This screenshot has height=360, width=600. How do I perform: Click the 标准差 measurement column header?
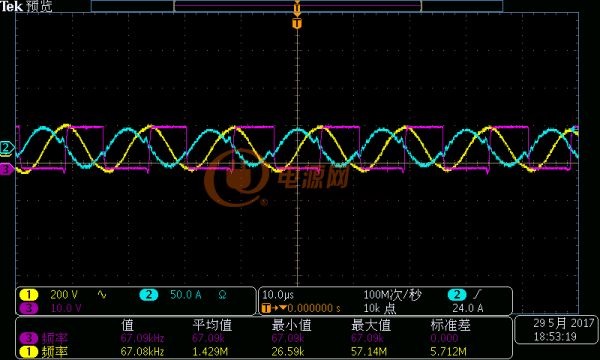pyautogui.click(x=450, y=325)
